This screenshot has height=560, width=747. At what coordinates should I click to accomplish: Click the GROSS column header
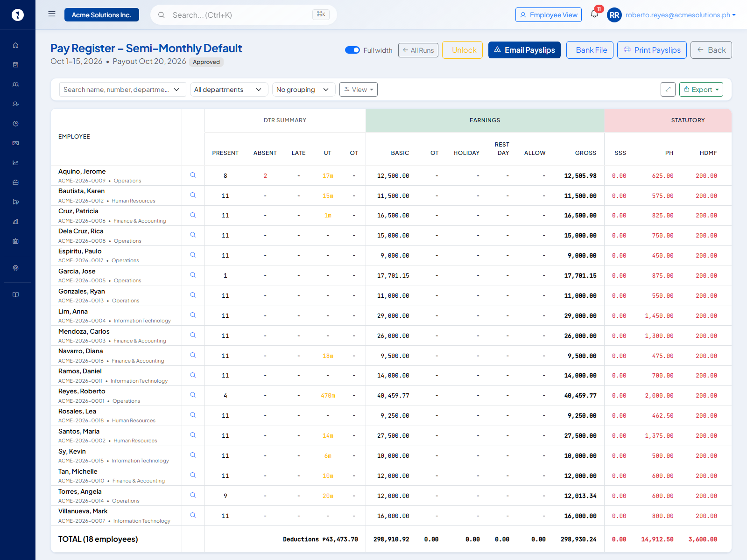[585, 153]
